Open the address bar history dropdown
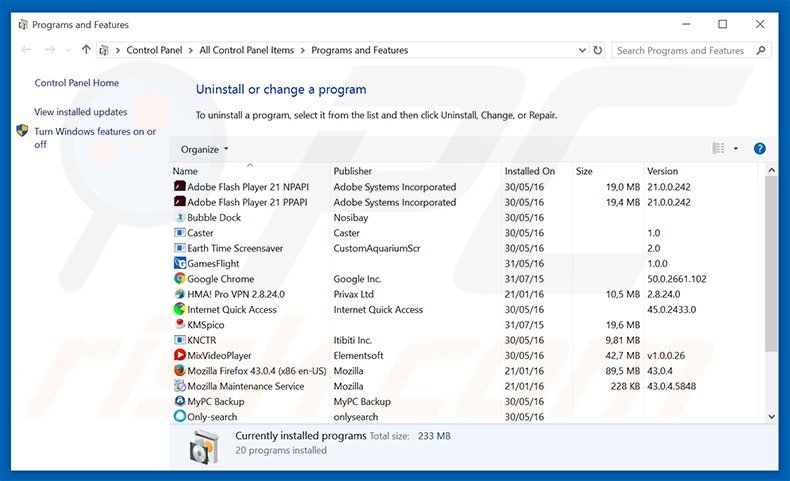The width and height of the screenshot is (790, 481). pos(582,50)
